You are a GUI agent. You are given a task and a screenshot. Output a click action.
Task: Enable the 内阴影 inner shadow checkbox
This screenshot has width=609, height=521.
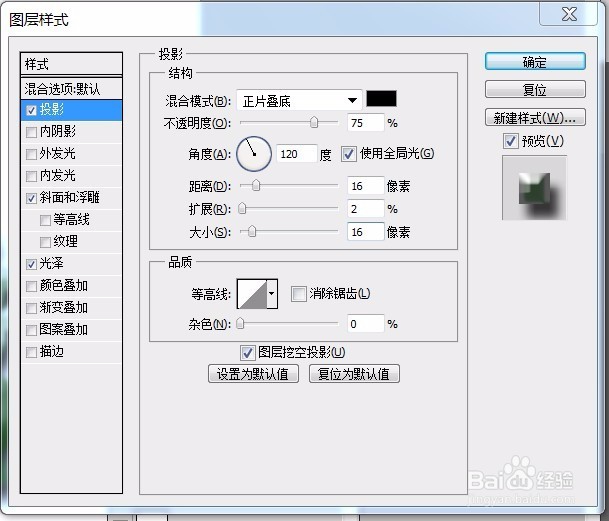point(31,132)
